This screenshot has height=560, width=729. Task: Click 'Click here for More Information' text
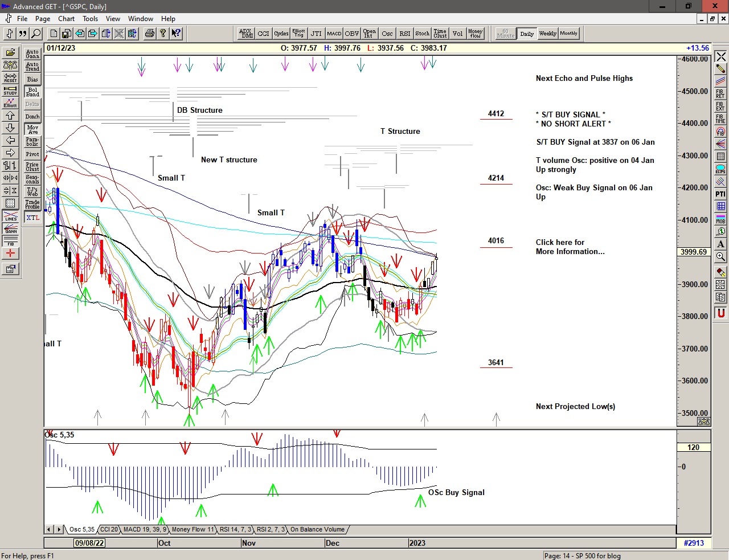[x=570, y=247]
